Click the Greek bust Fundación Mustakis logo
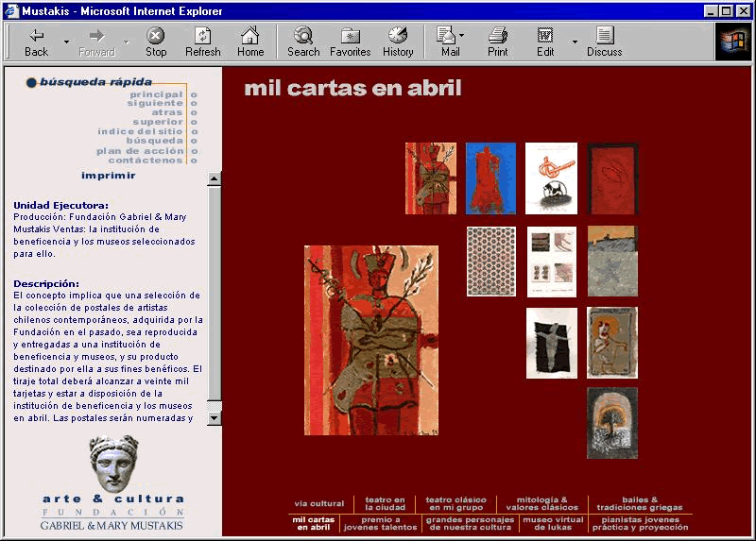This screenshot has height=541, width=756. coord(112,482)
